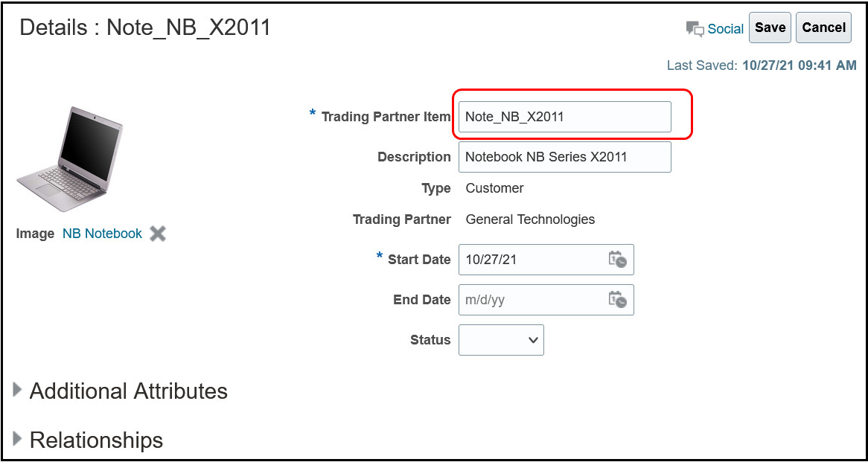Open the Status dropdown list
The image size is (868, 462).
click(501, 340)
